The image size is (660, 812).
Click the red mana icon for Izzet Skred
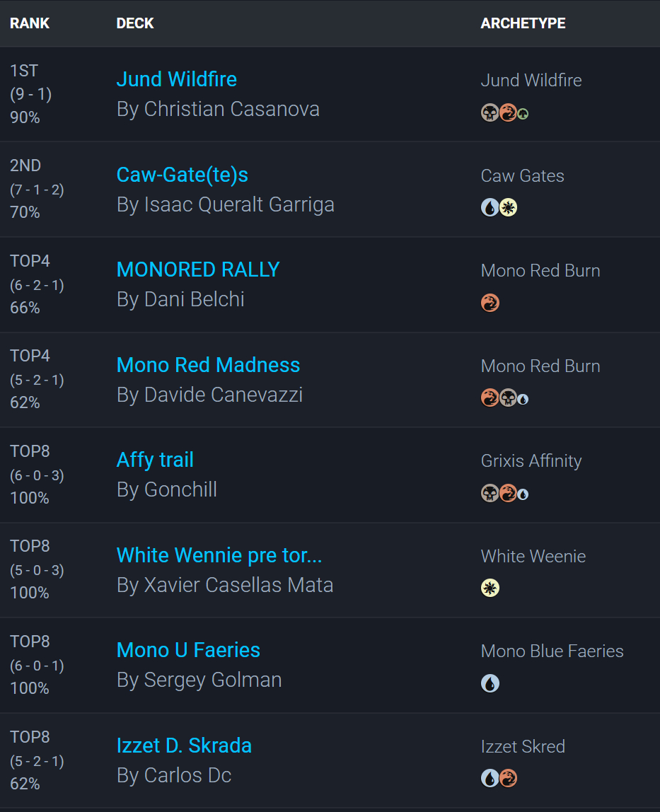click(508, 778)
